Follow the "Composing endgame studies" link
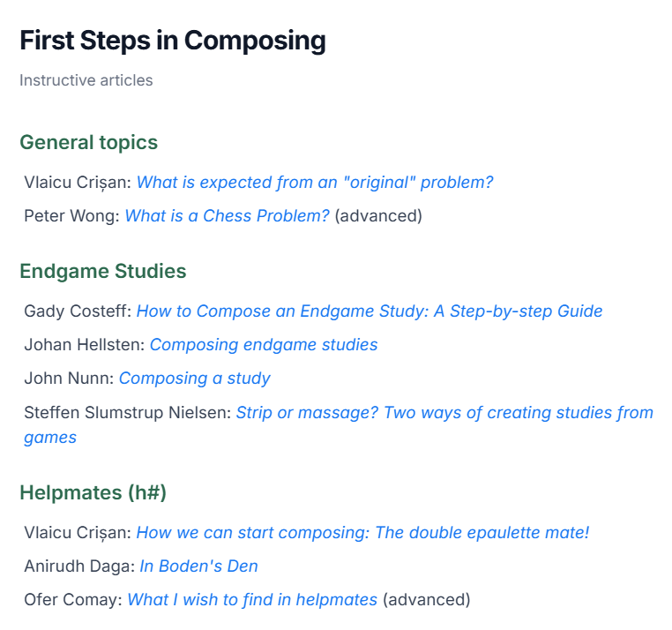The width and height of the screenshot is (672, 630). [263, 345]
